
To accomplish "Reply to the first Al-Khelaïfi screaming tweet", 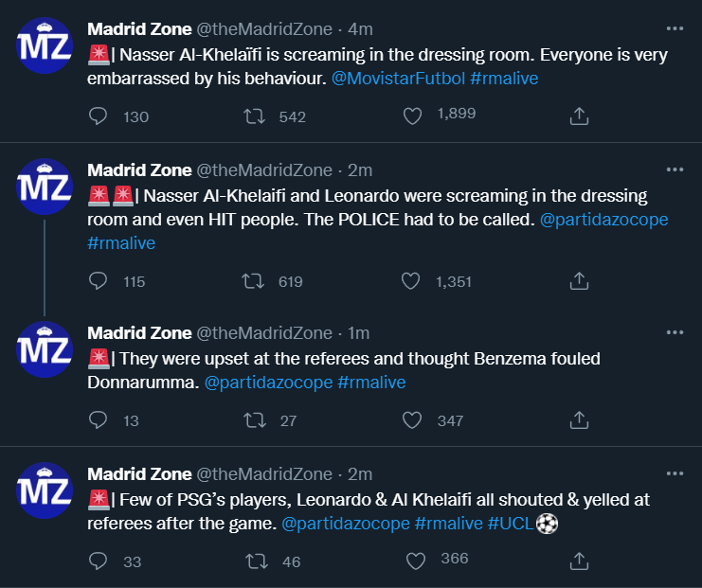I will coord(99,116).
